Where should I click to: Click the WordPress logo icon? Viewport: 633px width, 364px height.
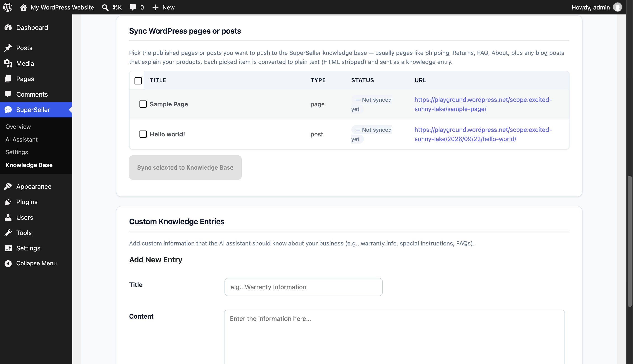8,7
